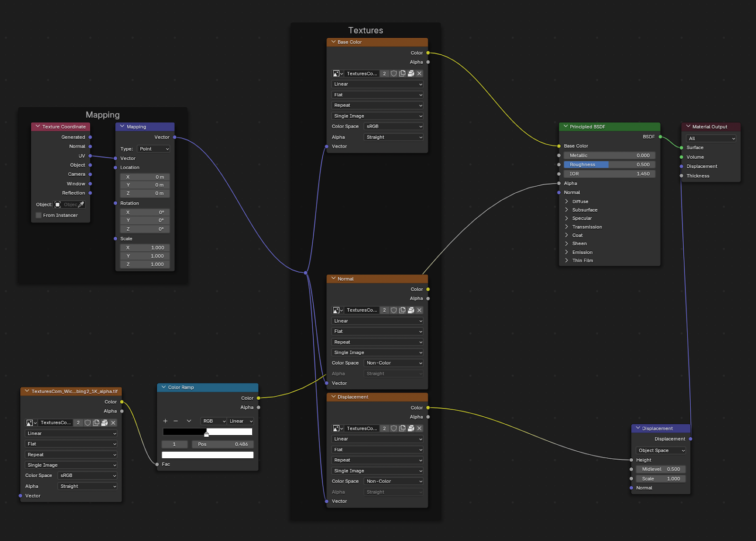Click the eyedropper in the Object field
This screenshot has height=541, width=756.
point(82,204)
